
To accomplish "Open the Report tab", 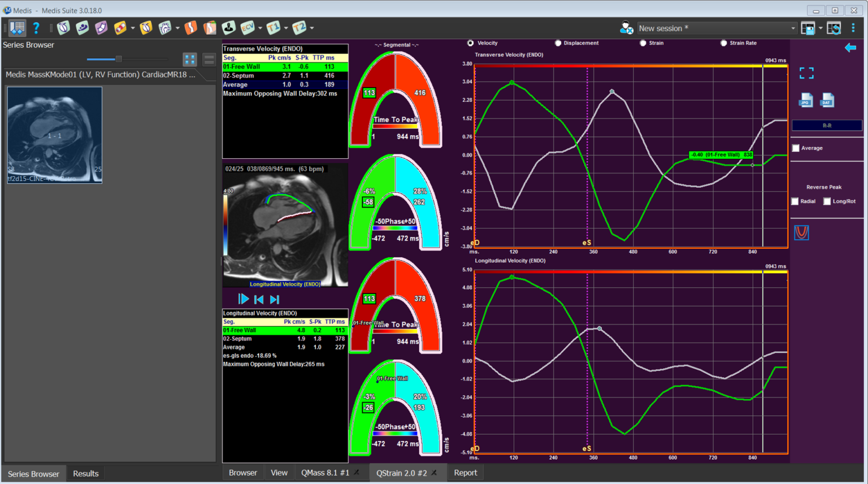I will [x=465, y=472].
